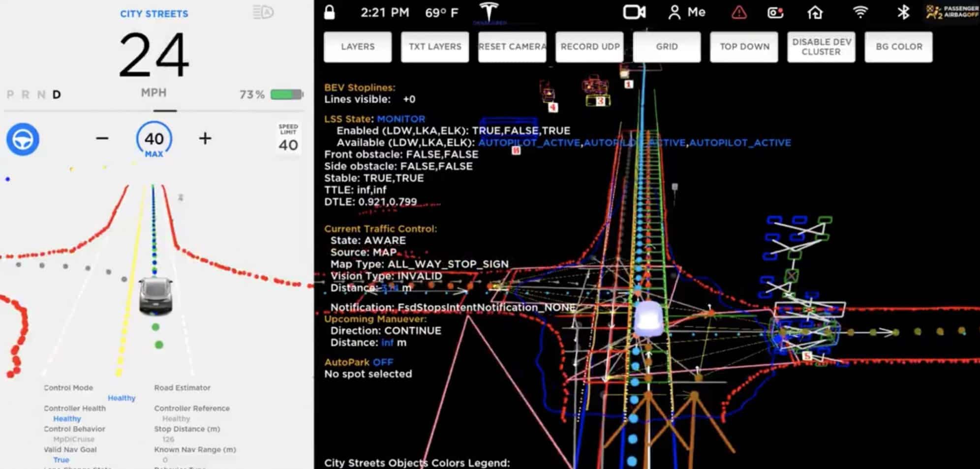Open the LAYERS menu
The height and width of the screenshot is (469, 980).
(x=358, y=47)
